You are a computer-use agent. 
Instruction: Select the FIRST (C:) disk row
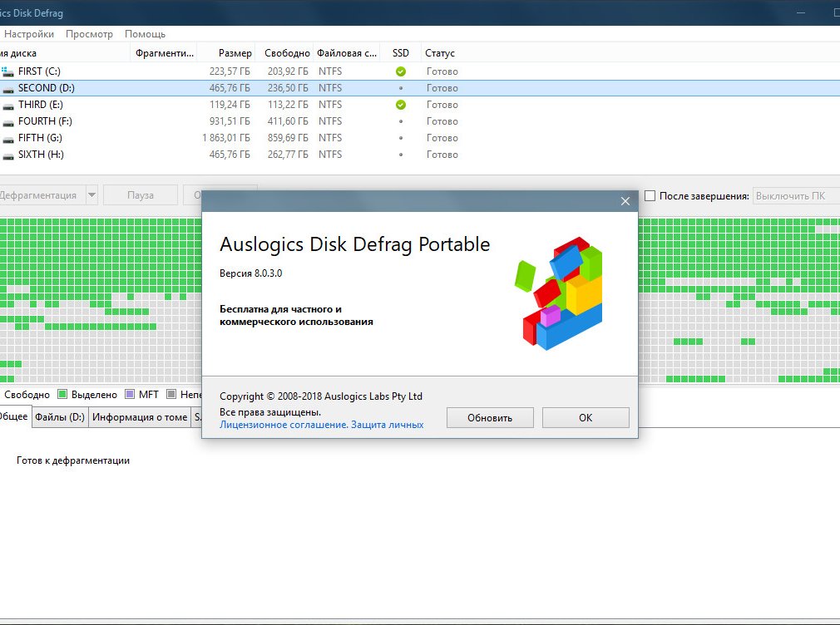pyautogui.click(x=420, y=71)
